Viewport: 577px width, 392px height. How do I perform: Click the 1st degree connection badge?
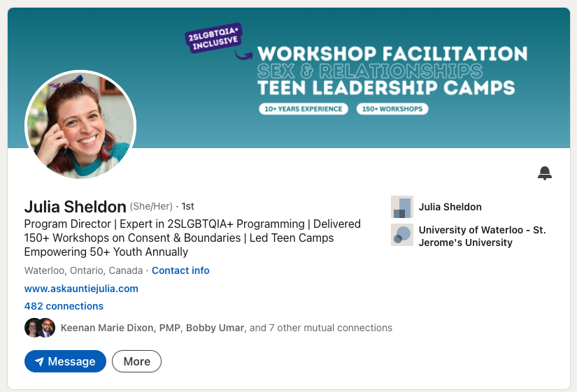(187, 207)
